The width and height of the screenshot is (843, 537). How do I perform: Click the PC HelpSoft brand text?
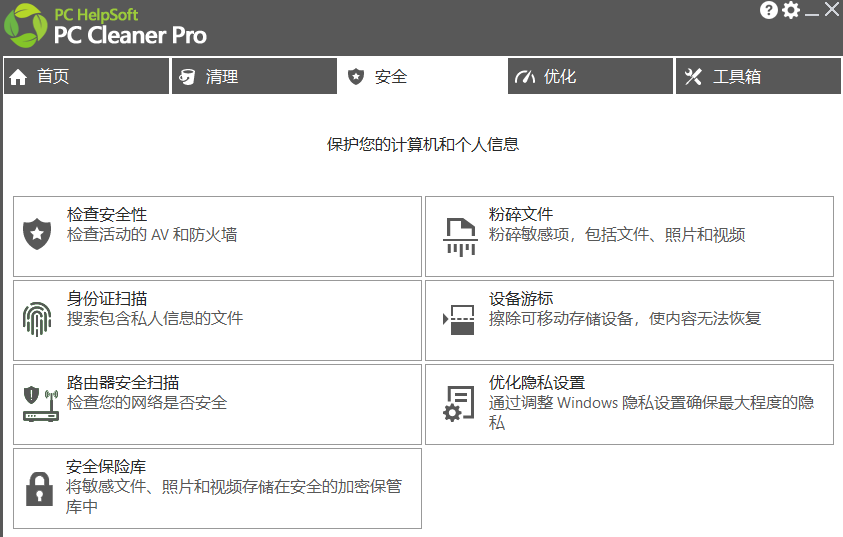point(96,15)
